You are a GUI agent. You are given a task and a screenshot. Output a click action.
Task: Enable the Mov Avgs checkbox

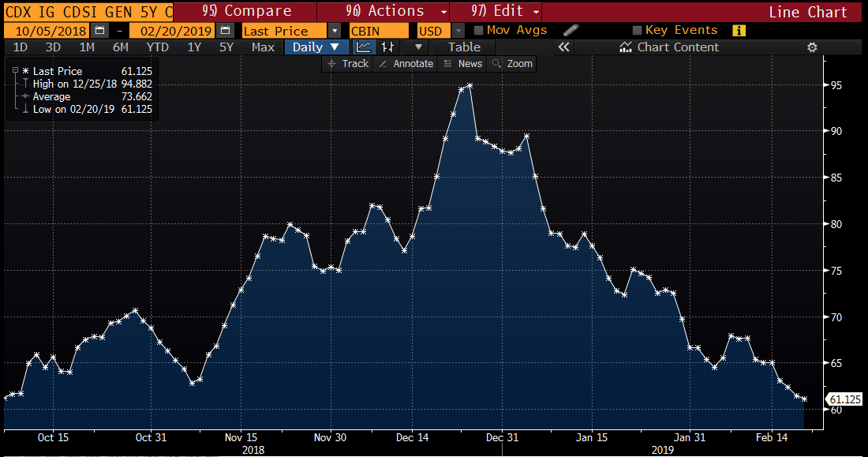(x=479, y=30)
